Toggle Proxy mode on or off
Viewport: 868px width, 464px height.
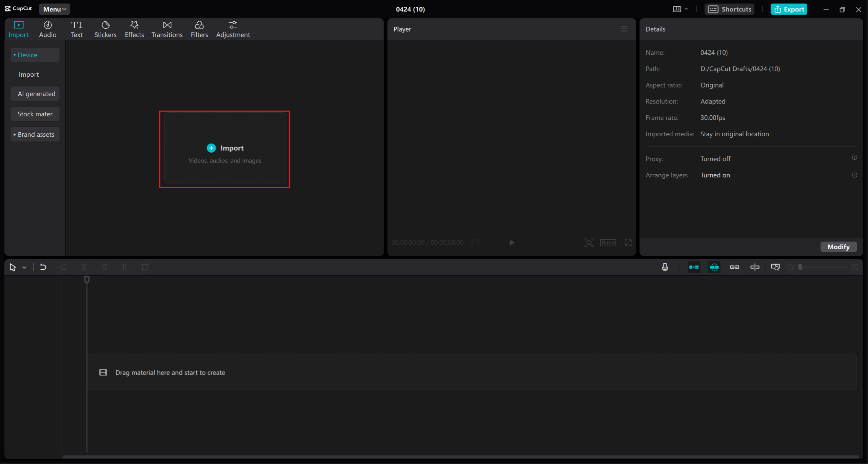point(716,158)
